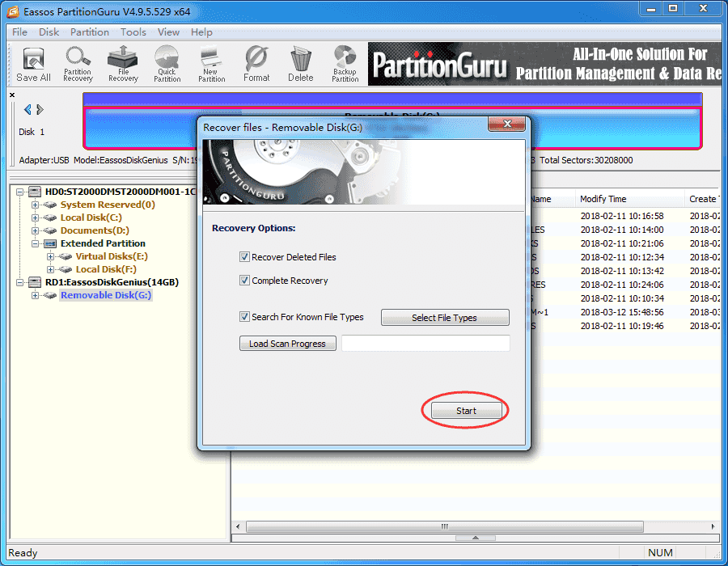Click the Modify Time column header

(629, 199)
